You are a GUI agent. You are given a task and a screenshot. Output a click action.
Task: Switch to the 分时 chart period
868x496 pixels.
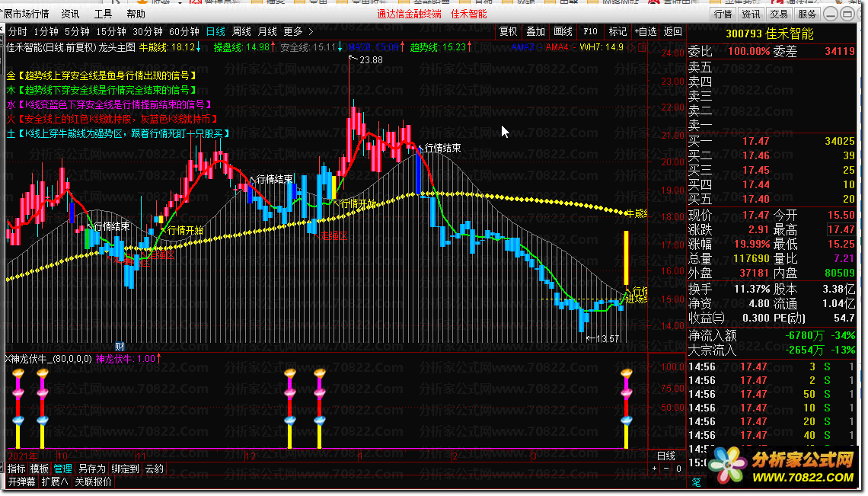click(x=18, y=31)
